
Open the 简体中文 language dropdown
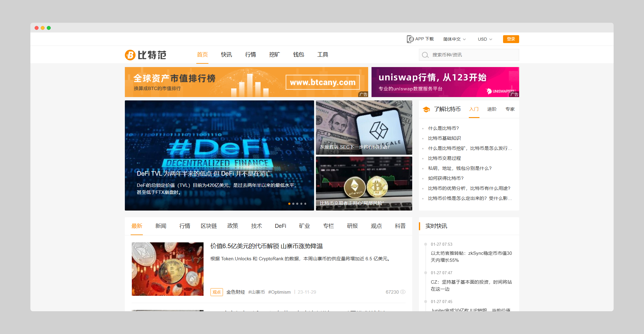pos(454,39)
